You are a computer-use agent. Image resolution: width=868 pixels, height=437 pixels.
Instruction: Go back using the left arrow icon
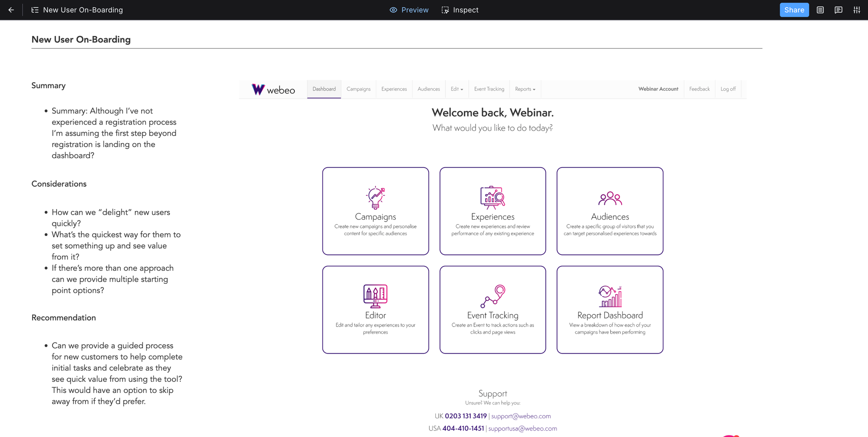point(11,10)
